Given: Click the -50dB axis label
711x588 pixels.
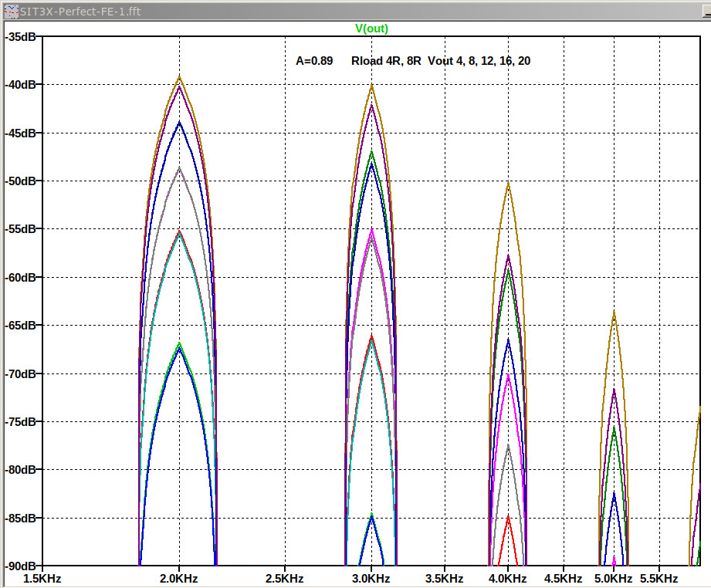Looking at the screenshot, I should tap(20, 181).
